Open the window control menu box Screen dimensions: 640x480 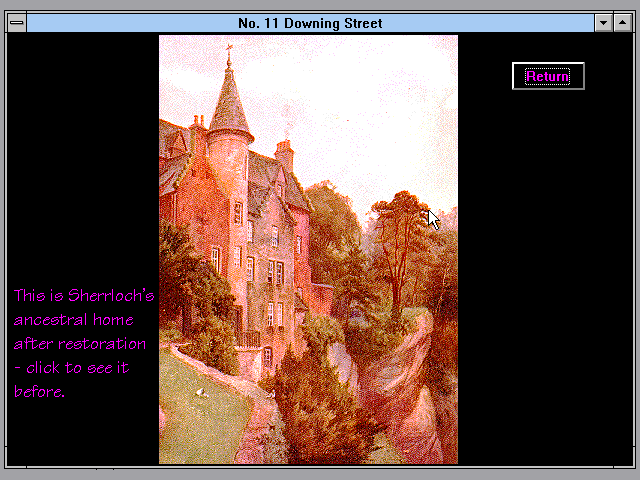pyautogui.click(x=17, y=23)
